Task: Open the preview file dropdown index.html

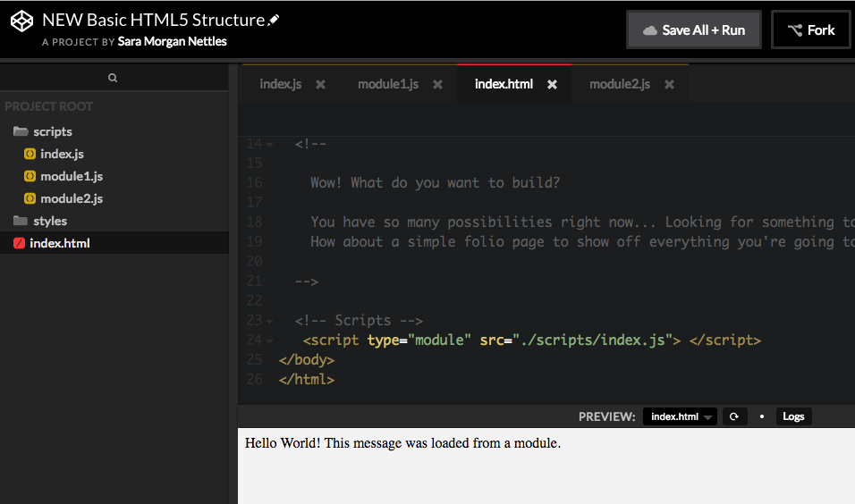Action: pos(680,416)
